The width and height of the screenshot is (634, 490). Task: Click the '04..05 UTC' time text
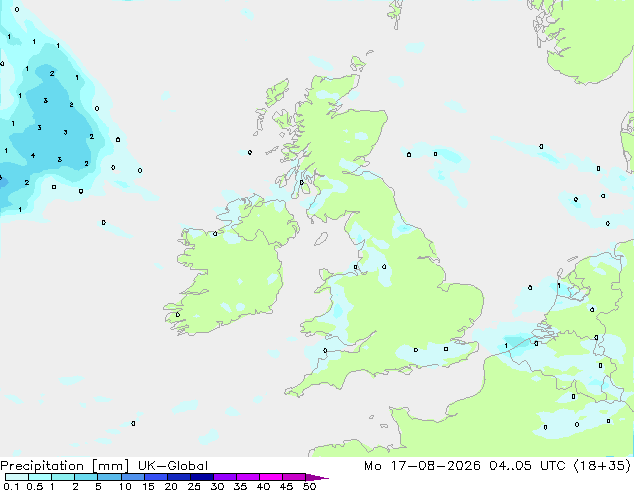pos(527,466)
